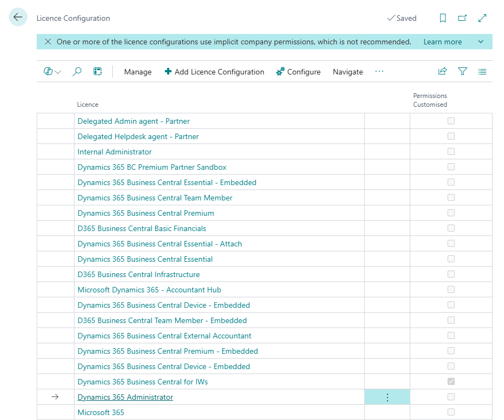Open the Copilot dropdown in toolbar
This screenshot has width=504, height=420.
pyautogui.click(x=52, y=71)
